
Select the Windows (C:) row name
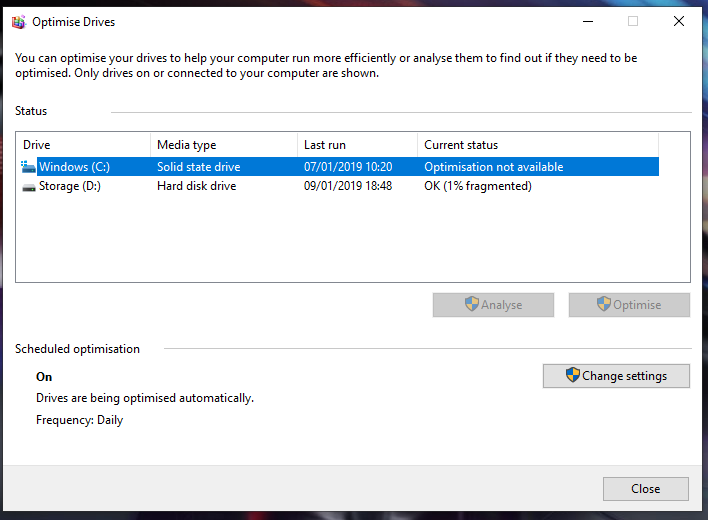75,167
